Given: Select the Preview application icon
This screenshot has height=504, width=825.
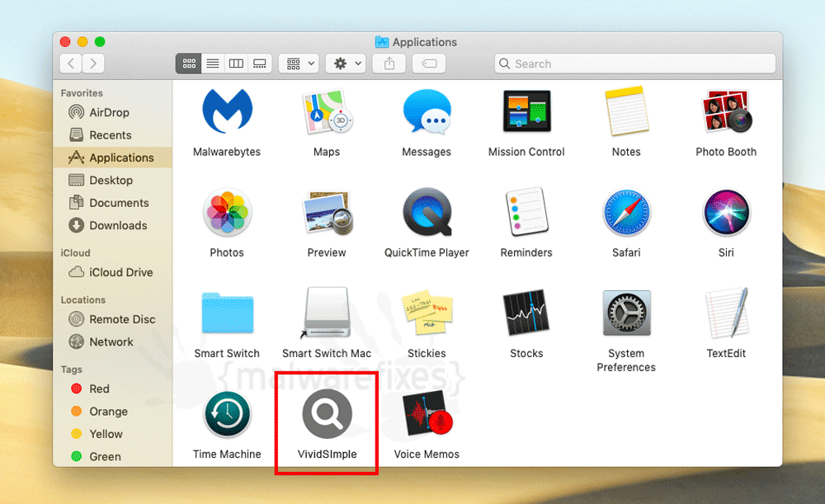Looking at the screenshot, I should 327,212.
